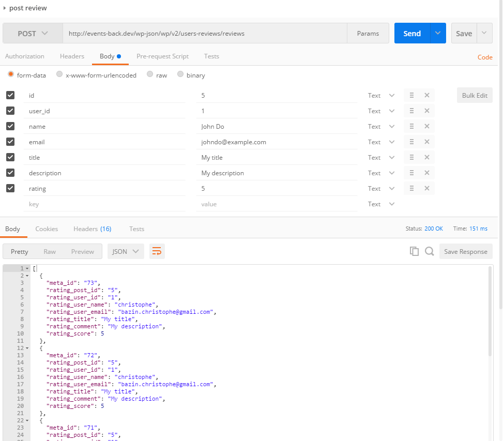Collapse JSON object at line 2
Image resolution: width=504 pixels, height=441 pixels.
coord(27,276)
